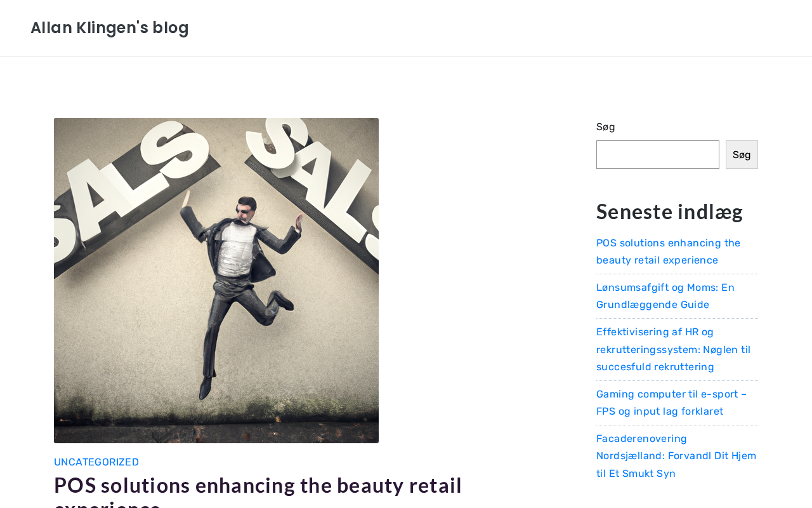This screenshot has height=508, width=812.
Task: Open Gaming computer til e-sport link
Action: [671, 403]
